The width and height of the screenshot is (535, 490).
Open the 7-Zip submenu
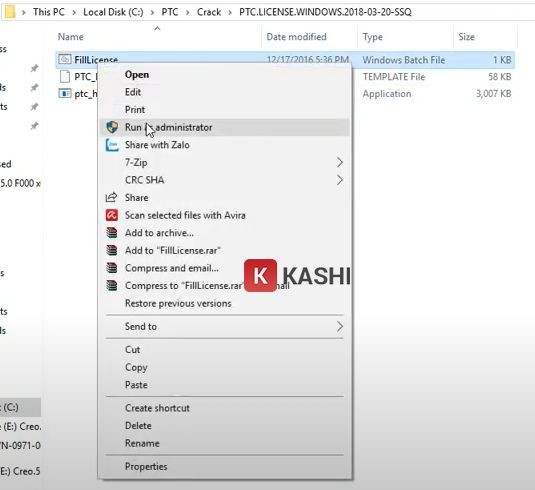click(x=225, y=162)
